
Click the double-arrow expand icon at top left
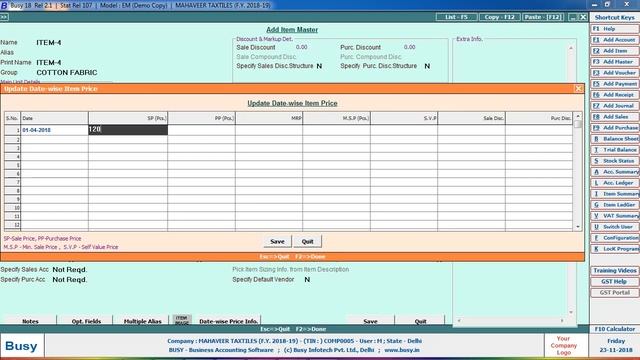click(4, 17)
